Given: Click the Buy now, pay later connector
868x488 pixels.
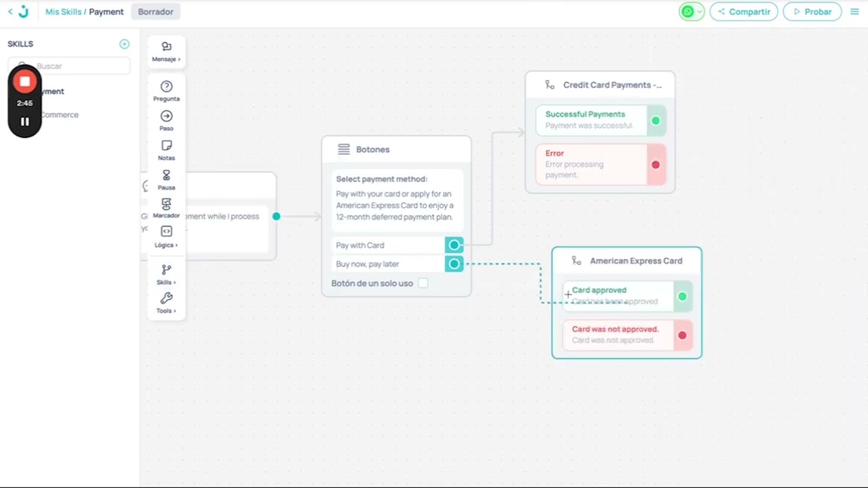Looking at the screenshot, I should point(454,264).
